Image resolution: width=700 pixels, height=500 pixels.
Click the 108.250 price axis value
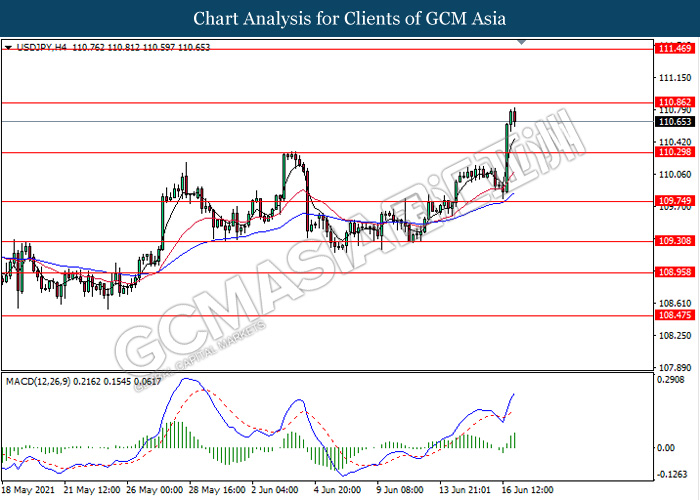tap(675, 336)
